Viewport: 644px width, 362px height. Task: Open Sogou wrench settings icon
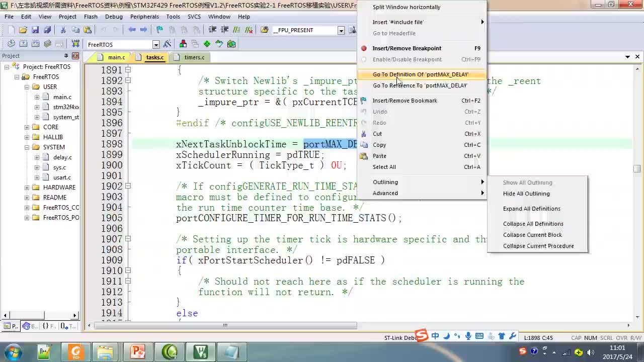(x=513, y=336)
